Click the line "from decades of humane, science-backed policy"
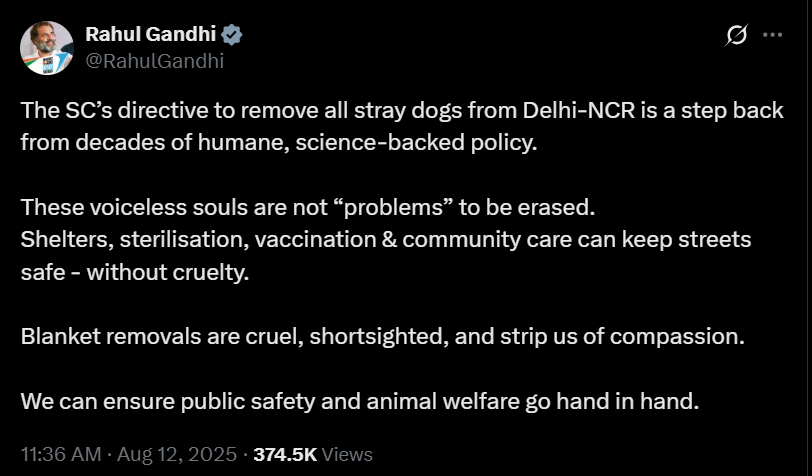This screenshot has height=476, width=812. (x=279, y=141)
